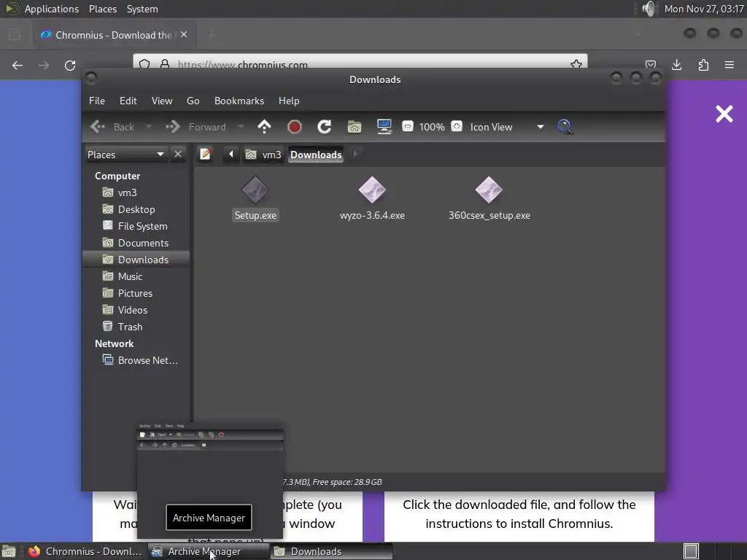Bookmark the page with star icon

click(576, 64)
